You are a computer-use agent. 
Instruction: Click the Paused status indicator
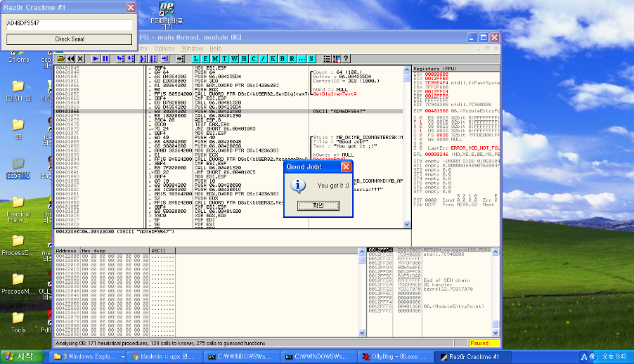484,343
